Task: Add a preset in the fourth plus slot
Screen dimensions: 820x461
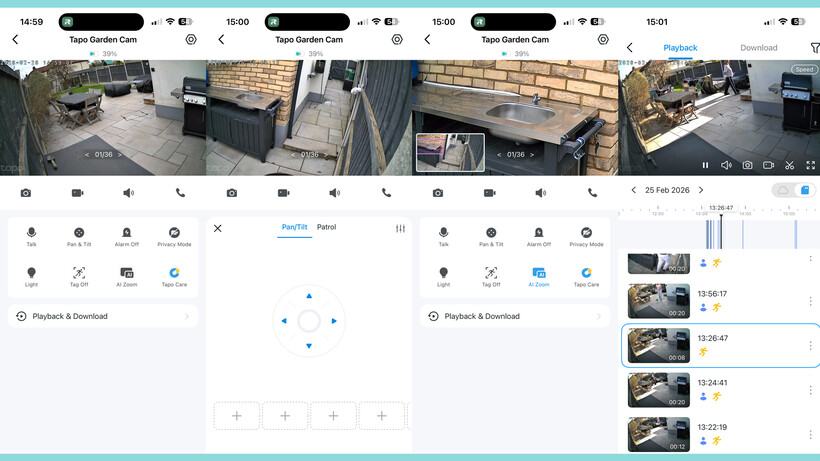Action: pyautogui.click(x=382, y=416)
